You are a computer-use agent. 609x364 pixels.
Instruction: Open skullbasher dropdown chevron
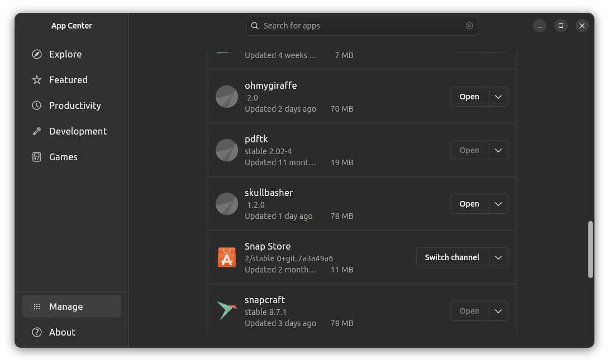[498, 204]
